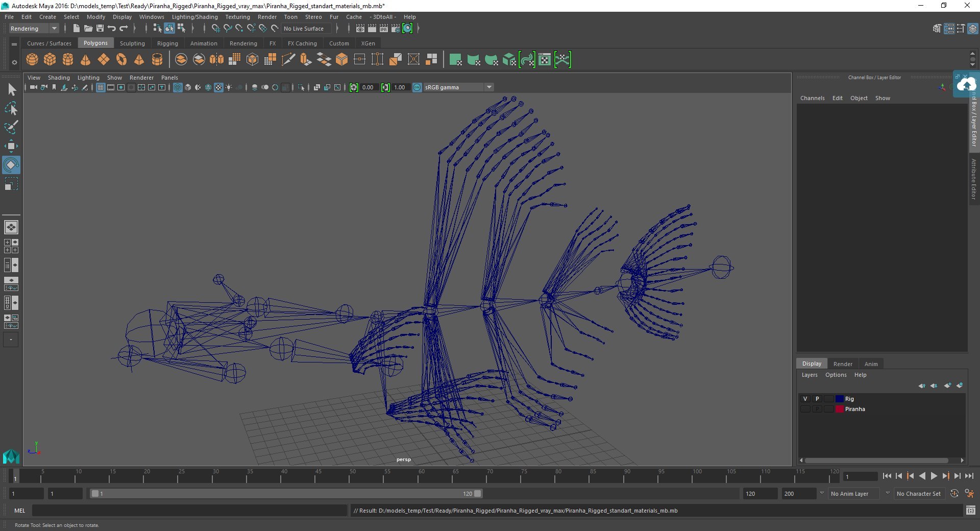The width and height of the screenshot is (980, 531).
Task: Select the polygon sphere shelf icon
Action: tap(32, 60)
